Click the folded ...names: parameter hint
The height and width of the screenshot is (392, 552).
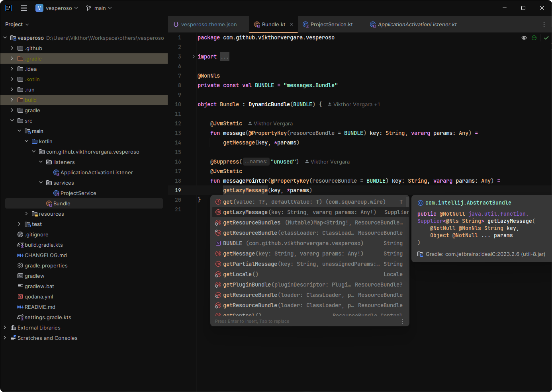click(x=256, y=162)
